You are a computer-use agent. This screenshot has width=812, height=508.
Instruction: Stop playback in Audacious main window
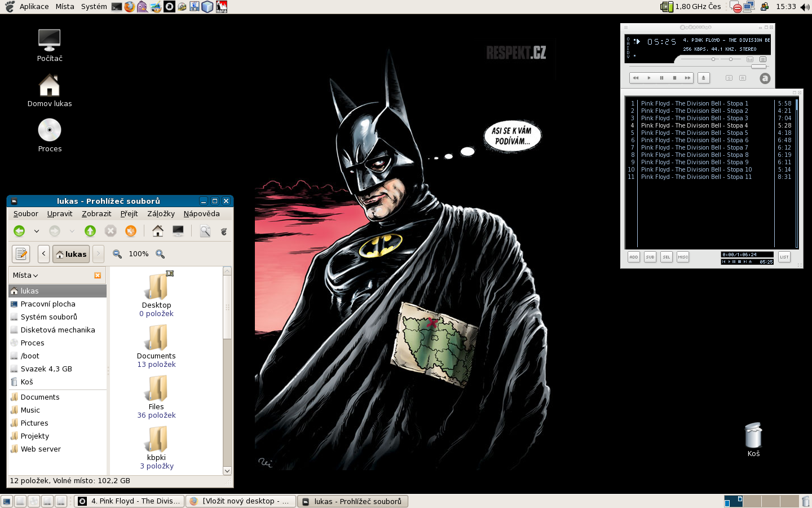point(674,78)
